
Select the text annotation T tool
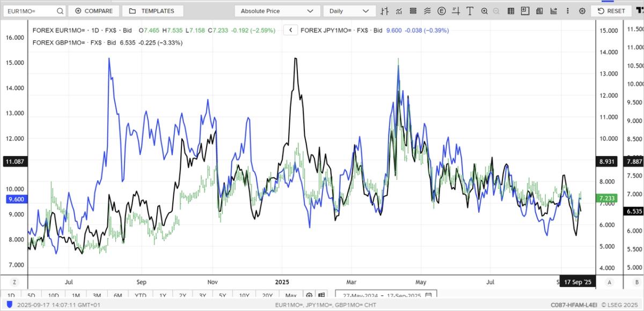pyautogui.click(x=470, y=11)
